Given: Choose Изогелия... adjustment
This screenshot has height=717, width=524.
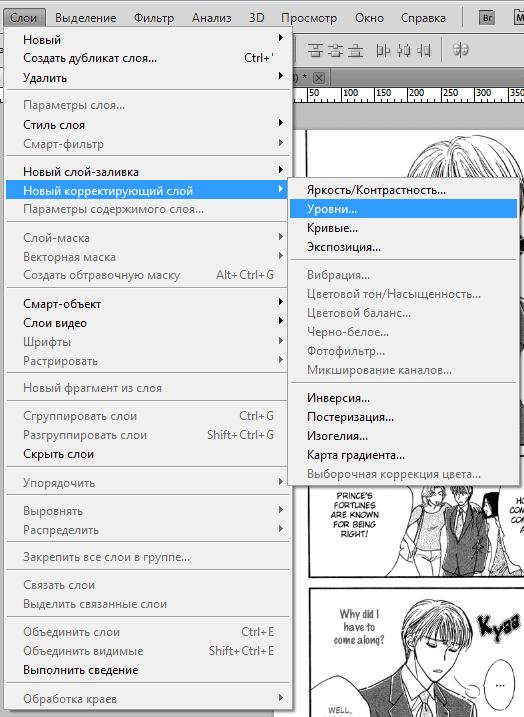Looking at the screenshot, I should pyautogui.click(x=404, y=436).
